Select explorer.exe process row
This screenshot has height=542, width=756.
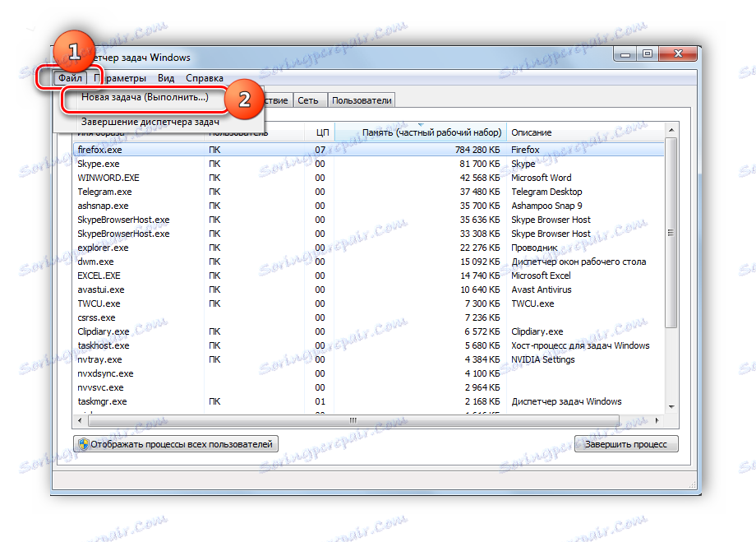[369, 248]
